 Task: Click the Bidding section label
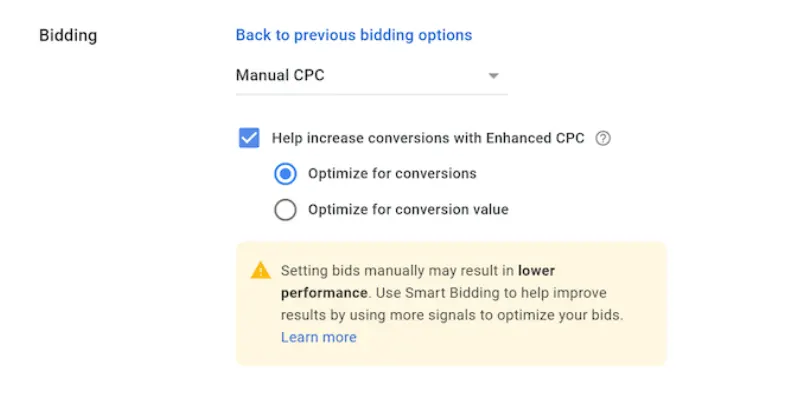[x=68, y=35]
